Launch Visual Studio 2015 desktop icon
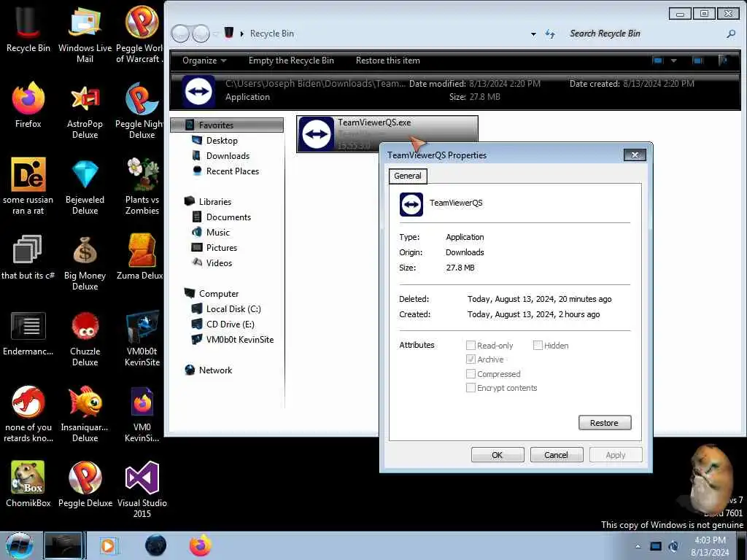Viewport: 747px width, 560px height. coord(142,489)
